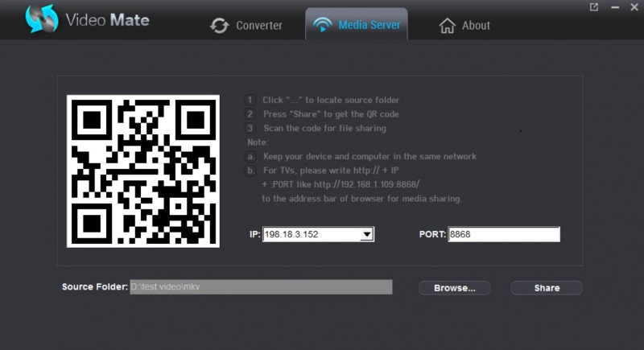The image size is (644, 350).
Task: Click the IP combo box showing 198.18.3.152
Action: click(310, 234)
